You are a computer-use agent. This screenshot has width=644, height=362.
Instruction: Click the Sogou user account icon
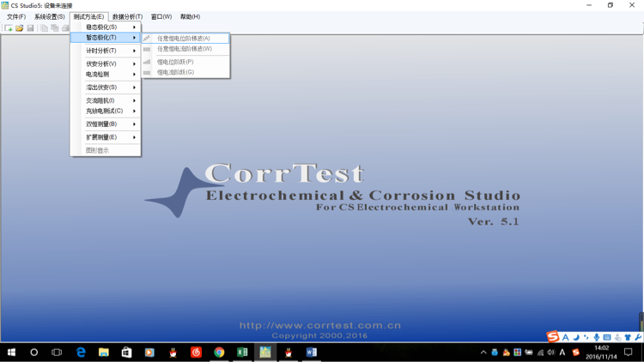coord(617,337)
